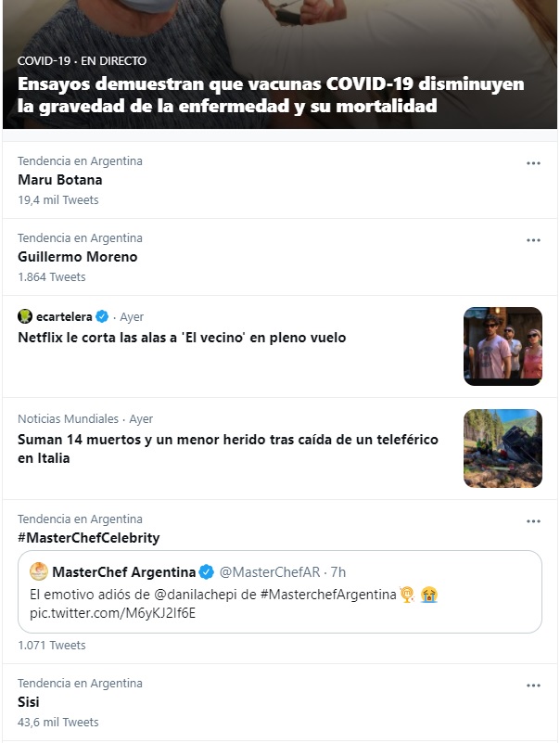
Task: View 'El vecino' article thumbnail image
Action: point(503,346)
